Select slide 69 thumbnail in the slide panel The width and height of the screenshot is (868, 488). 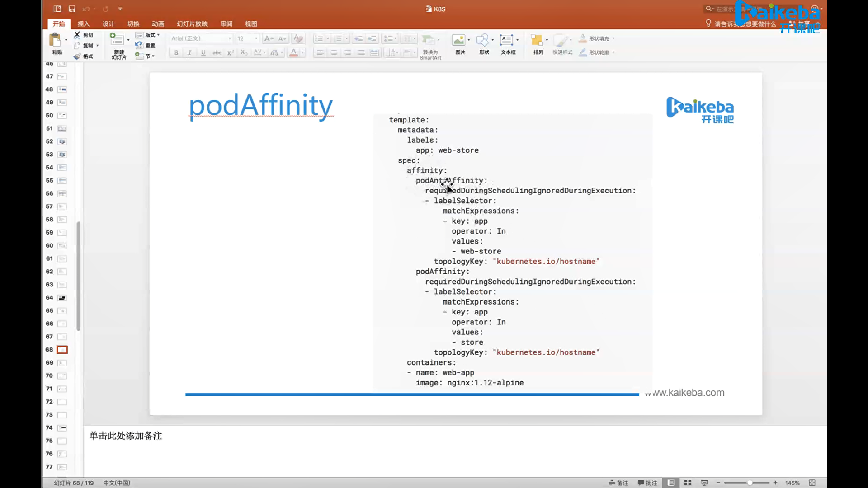tap(62, 362)
